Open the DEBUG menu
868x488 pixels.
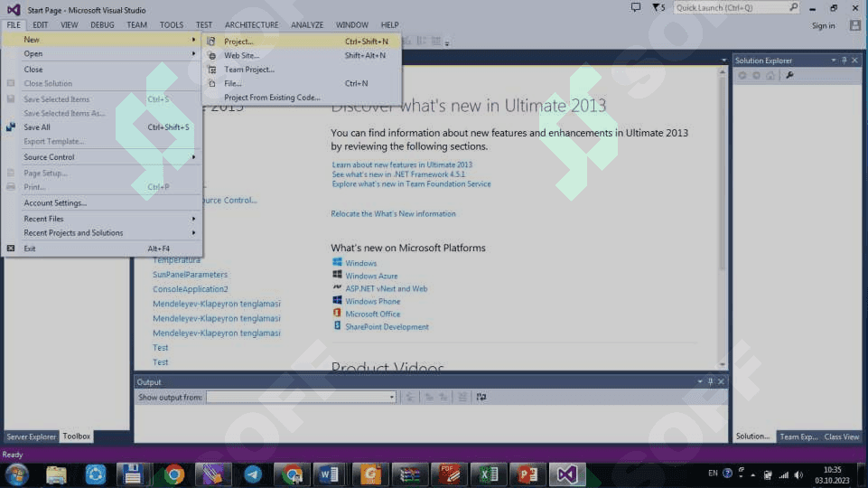pos(102,25)
